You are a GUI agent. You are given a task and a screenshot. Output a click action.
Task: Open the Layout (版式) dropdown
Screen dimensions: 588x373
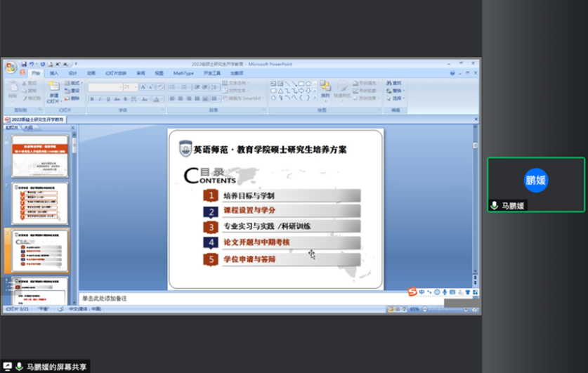(74, 83)
